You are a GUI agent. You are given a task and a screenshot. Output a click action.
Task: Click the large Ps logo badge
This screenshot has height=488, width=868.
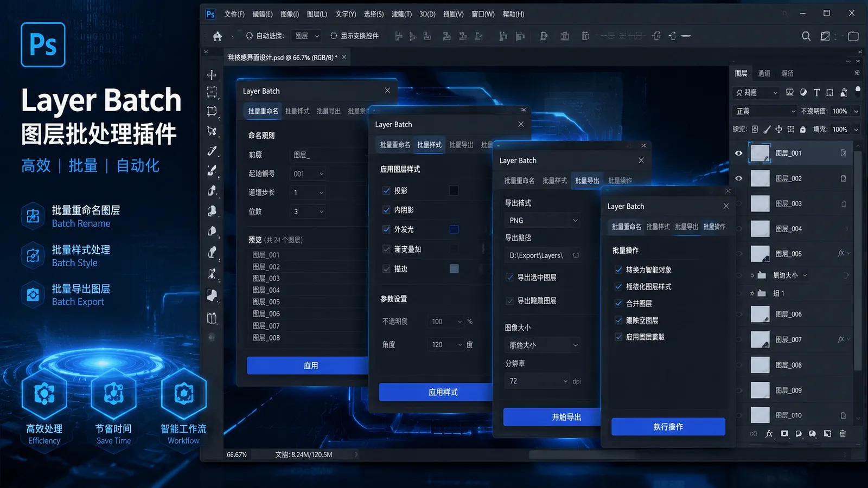[43, 44]
